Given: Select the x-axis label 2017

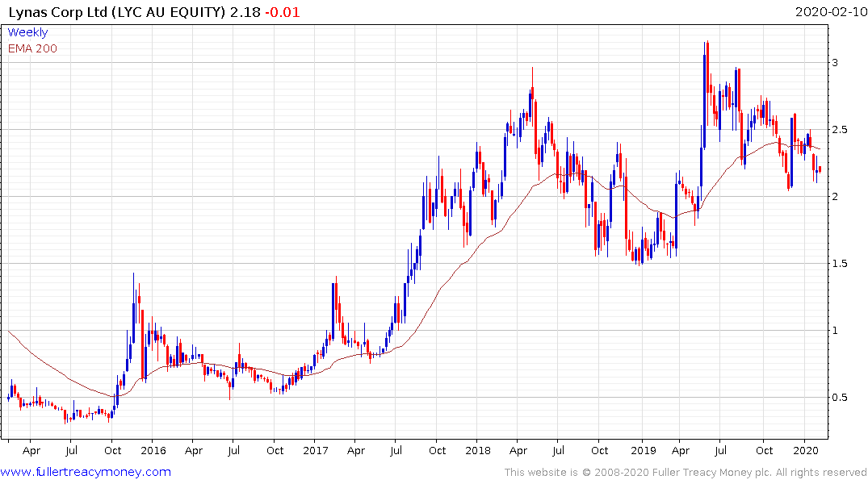Looking at the screenshot, I should pyautogui.click(x=316, y=450).
